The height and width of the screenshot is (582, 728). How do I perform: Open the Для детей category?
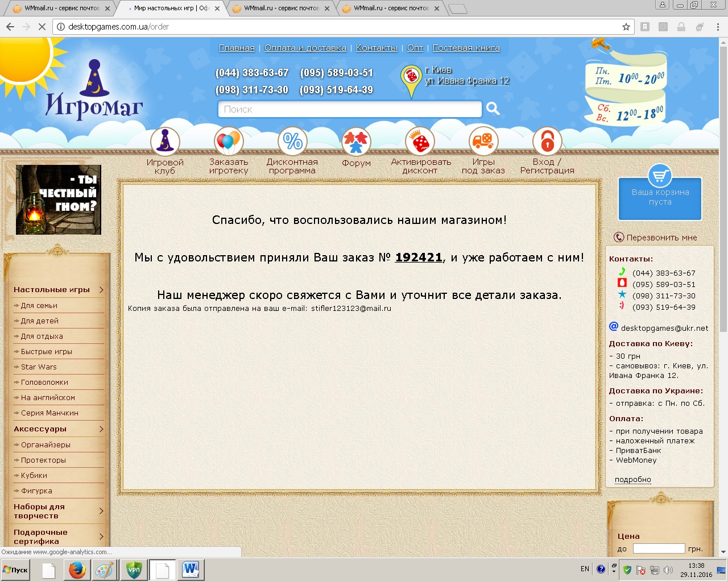pos(40,321)
